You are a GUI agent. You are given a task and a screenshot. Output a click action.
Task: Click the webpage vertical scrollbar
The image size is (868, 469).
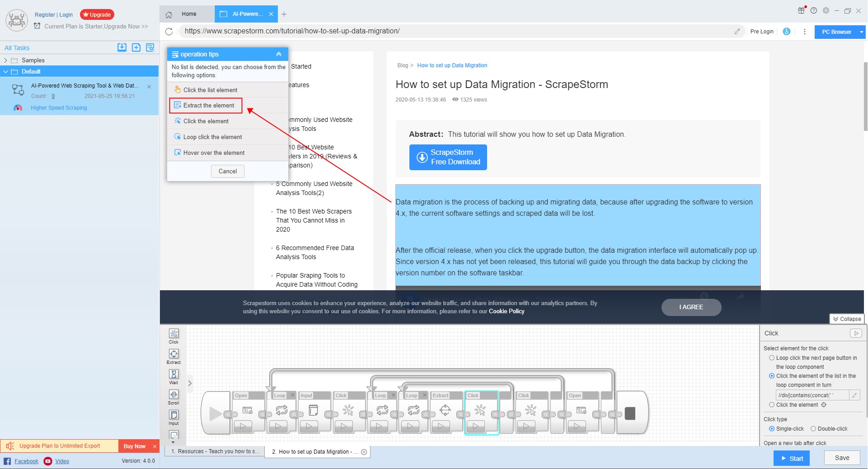click(865, 90)
